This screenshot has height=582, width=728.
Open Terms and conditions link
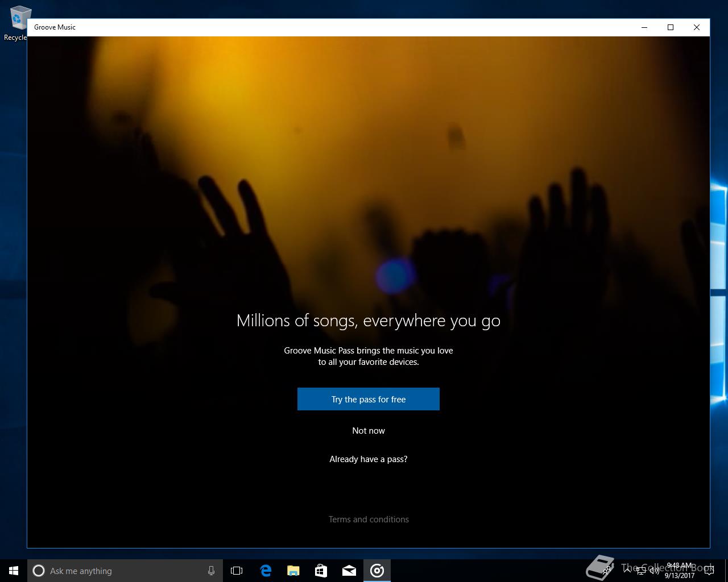(369, 519)
